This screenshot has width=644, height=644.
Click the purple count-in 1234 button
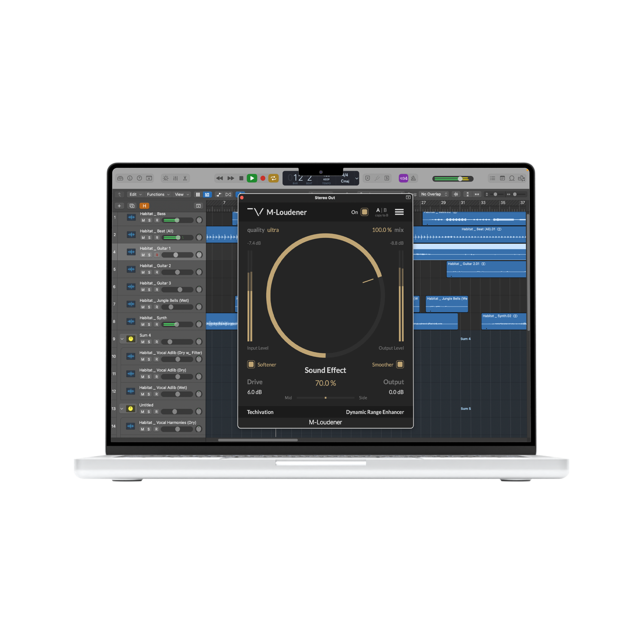pyautogui.click(x=403, y=178)
